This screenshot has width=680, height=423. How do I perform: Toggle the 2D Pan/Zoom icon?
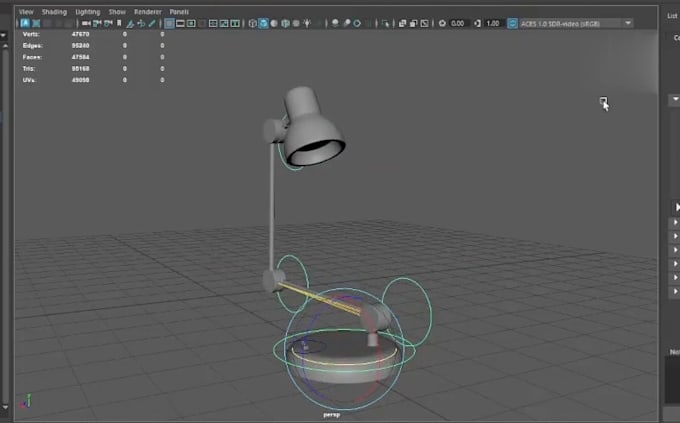coord(141,23)
